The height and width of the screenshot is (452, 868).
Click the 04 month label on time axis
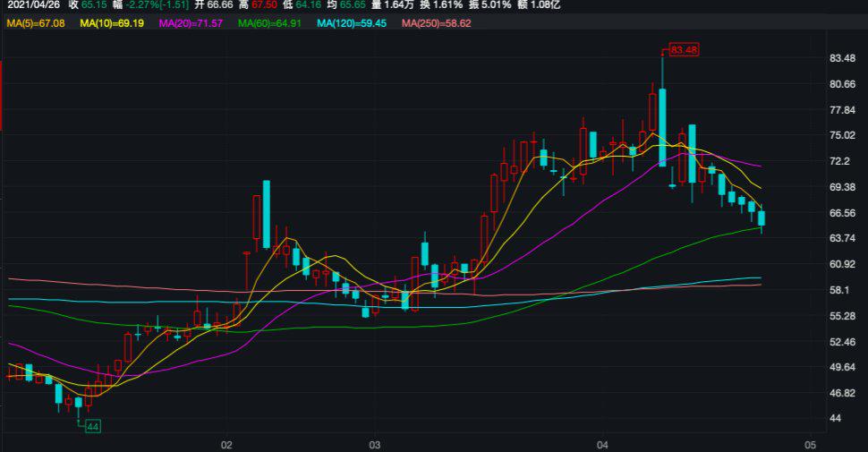point(603,445)
